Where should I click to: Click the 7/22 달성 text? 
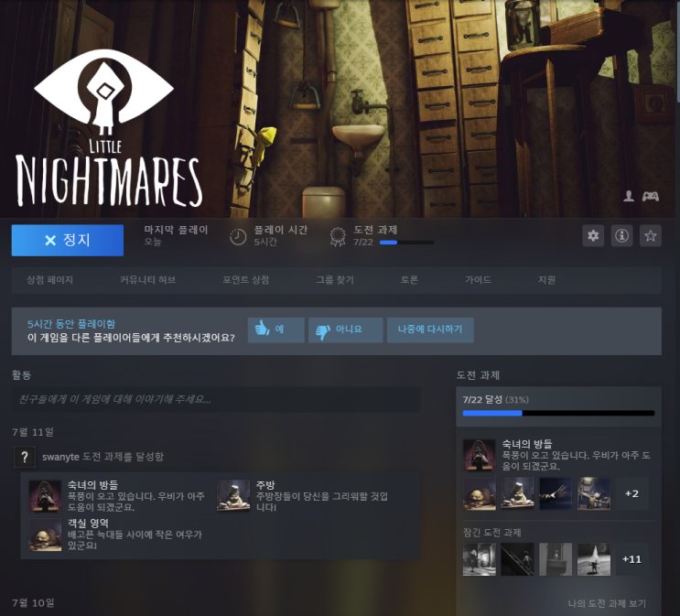coord(482,400)
